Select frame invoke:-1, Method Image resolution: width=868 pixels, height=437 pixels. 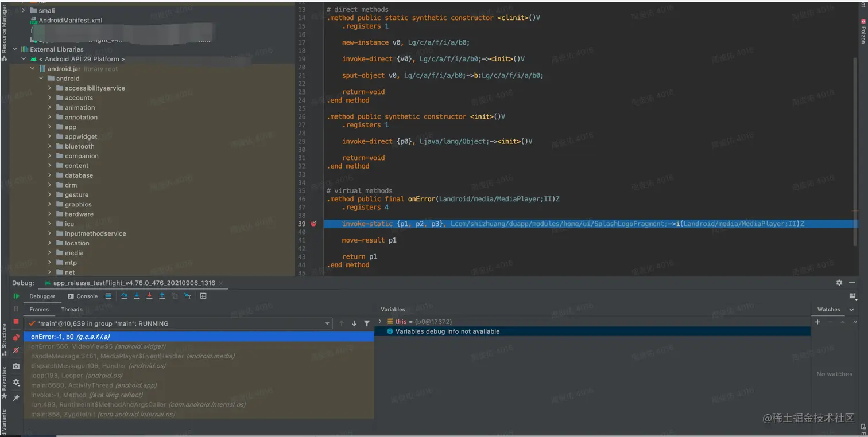coord(199,395)
